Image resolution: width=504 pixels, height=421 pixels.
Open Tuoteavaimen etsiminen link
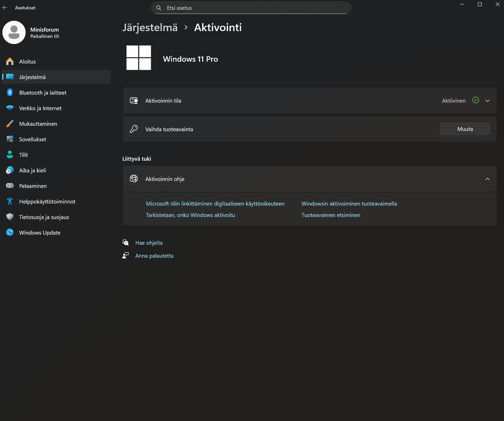point(331,215)
